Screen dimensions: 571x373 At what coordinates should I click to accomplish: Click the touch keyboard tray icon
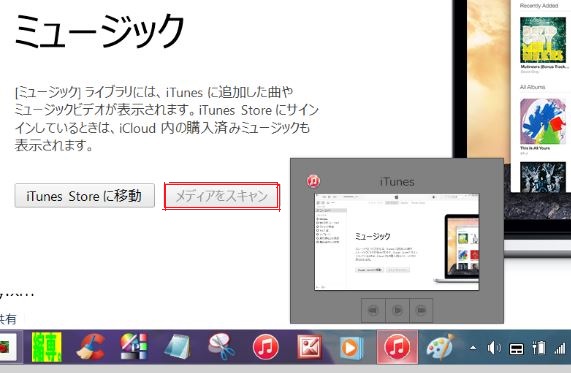(516, 349)
